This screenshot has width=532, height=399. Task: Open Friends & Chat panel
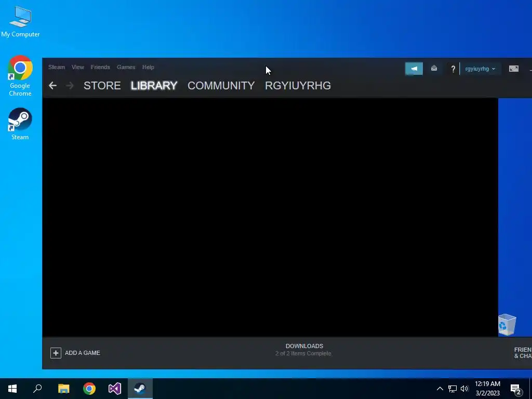[523, 353]
